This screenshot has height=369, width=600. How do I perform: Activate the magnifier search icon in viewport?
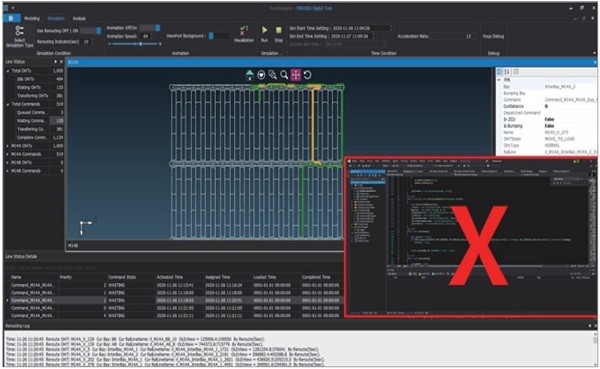pos(284,75)
